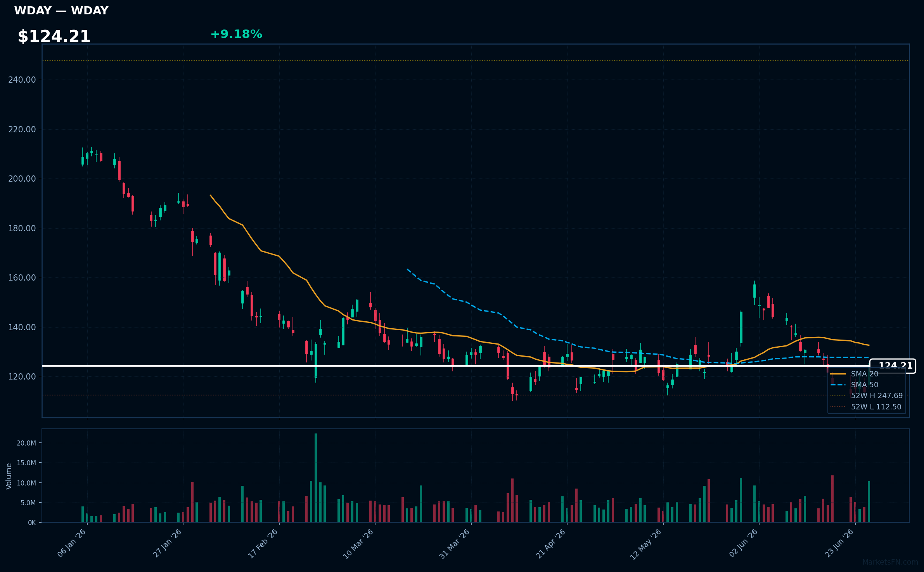
Task: Select the 52W L 112.50 legend entry
Action: pyautogui.click(x=866, y=407)
